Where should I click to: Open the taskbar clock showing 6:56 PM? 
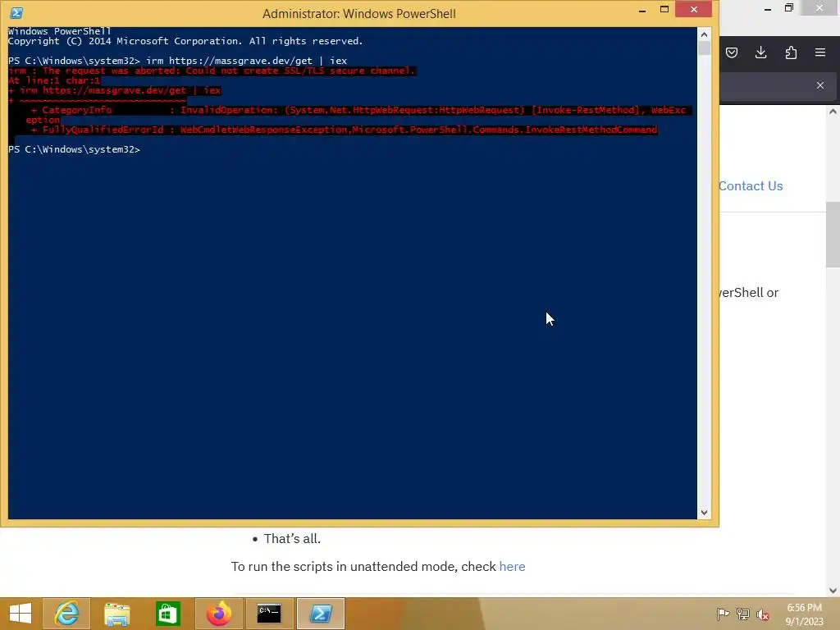click(804, 614)
